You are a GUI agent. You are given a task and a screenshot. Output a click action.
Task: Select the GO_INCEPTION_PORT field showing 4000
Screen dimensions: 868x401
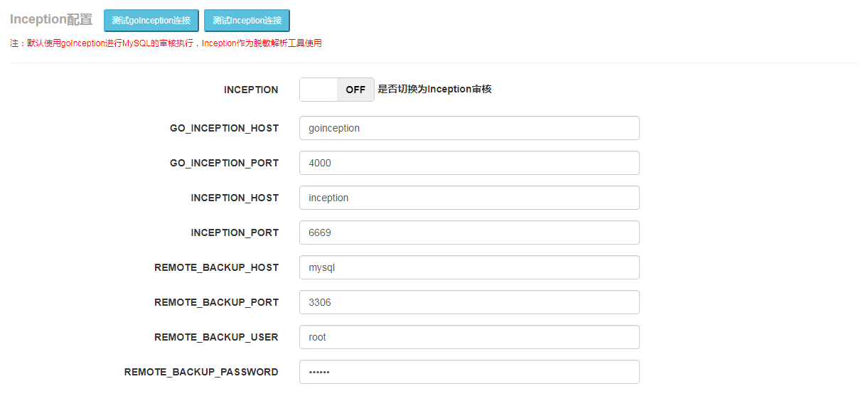tap(469, 163)
